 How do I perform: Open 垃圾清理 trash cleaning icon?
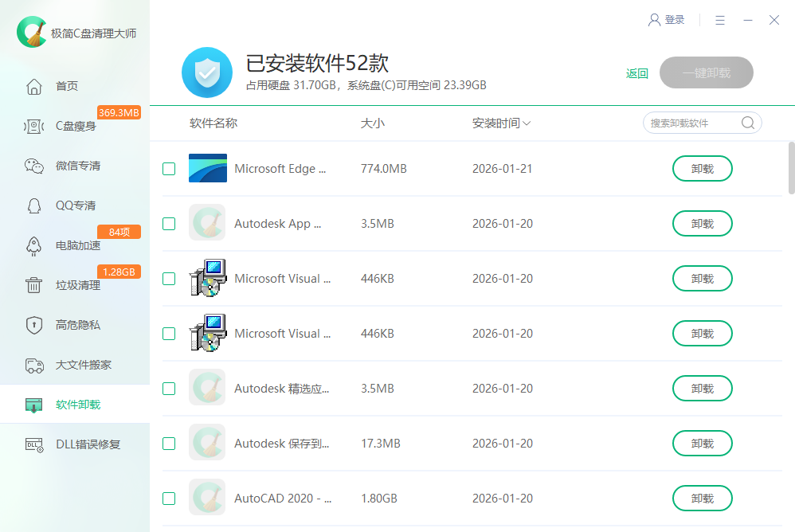click(x=33, y=284)
